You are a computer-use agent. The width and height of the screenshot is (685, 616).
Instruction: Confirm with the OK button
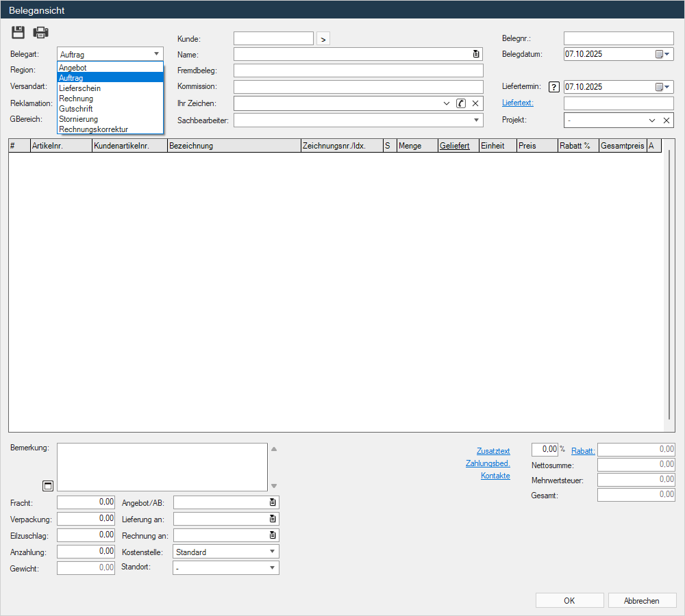coord(569,601)
